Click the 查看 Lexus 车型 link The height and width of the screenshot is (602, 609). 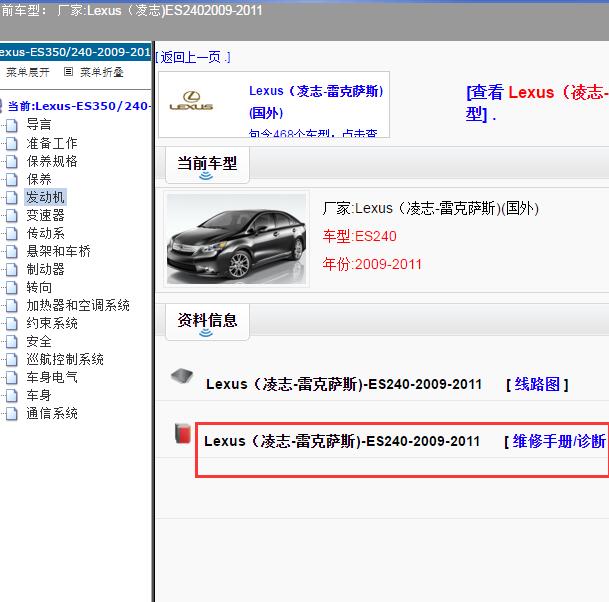tap(537, 103)
